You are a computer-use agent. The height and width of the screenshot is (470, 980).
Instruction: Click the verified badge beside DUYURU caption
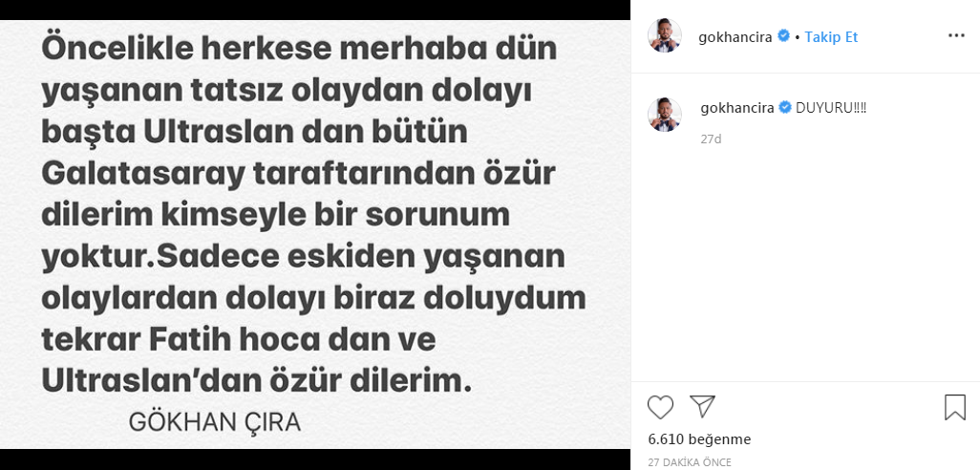pos(785,108)
